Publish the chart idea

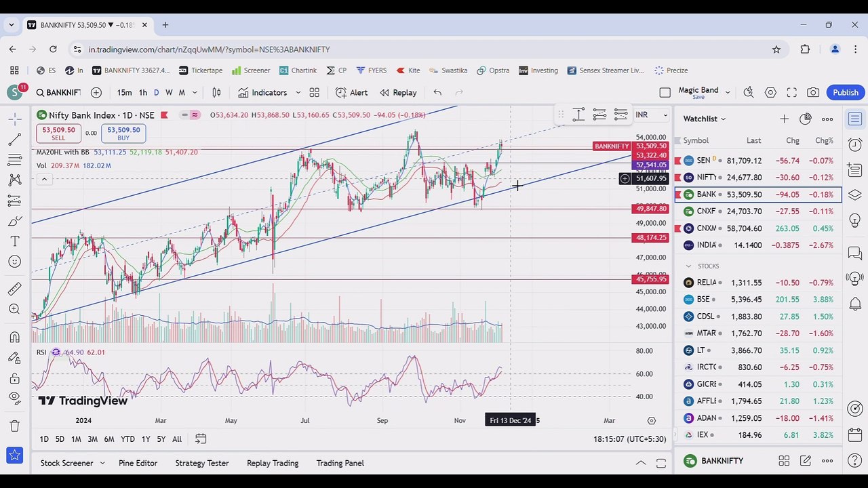click(846, 93)
